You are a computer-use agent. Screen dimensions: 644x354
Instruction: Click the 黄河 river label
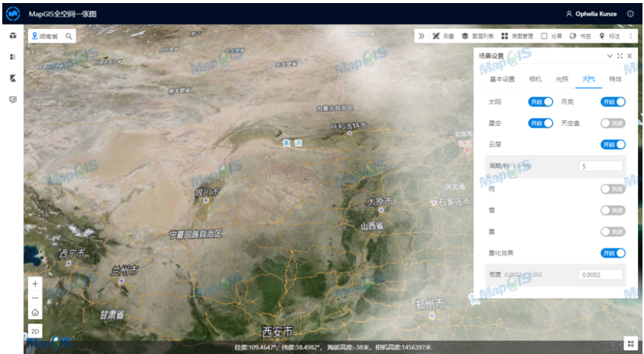292,143
